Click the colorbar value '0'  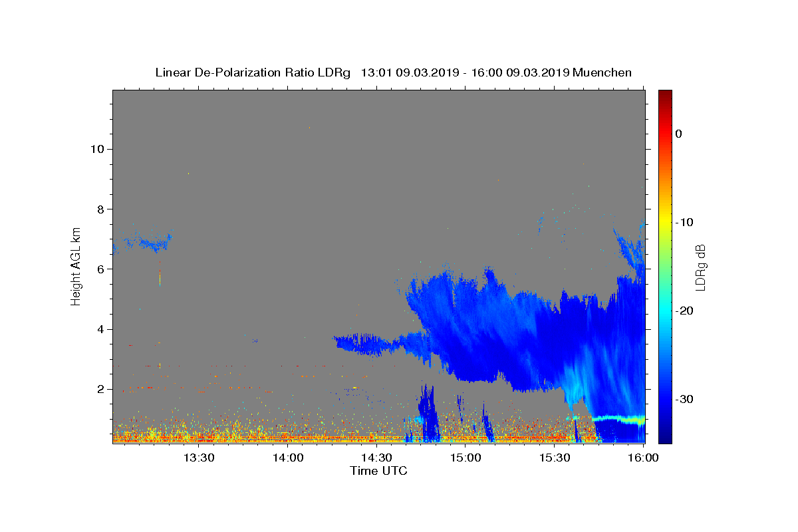pyautogui.click(x=678, y=134)
